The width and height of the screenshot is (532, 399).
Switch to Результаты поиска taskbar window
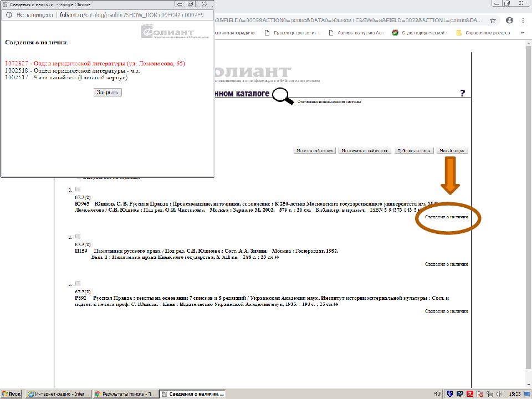coord(125,393)
